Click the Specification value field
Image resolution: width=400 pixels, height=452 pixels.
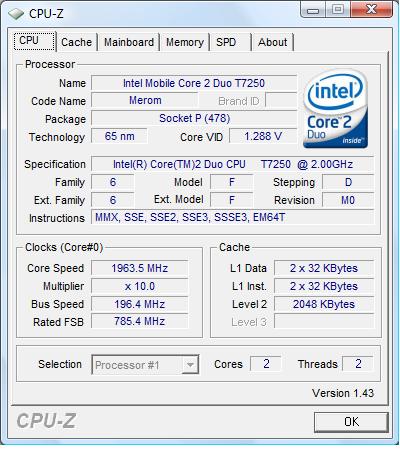point(233,164)
